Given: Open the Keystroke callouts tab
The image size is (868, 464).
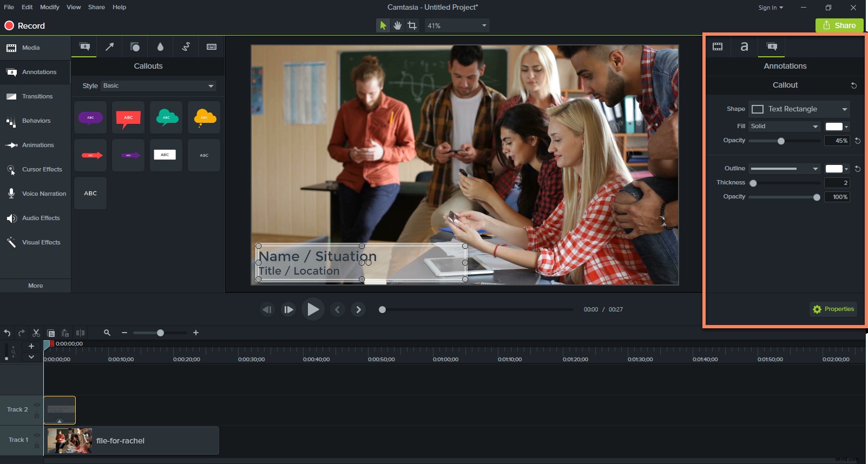Looking at the screenshot, I should point(212,47).
